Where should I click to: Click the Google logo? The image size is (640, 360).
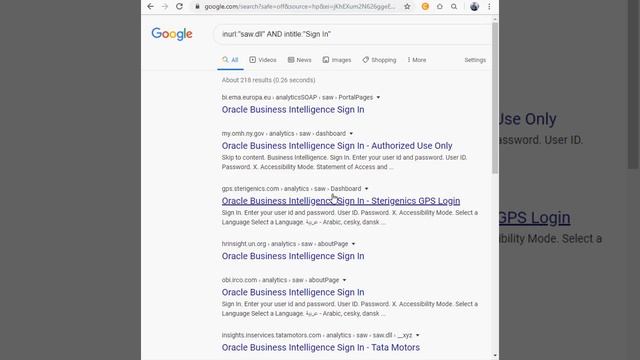[172, 34]
